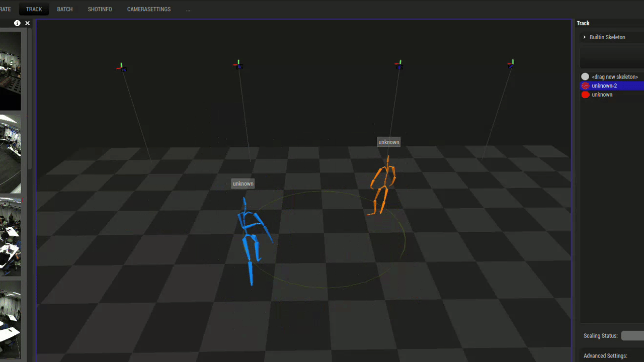Click the camera gizmo above the orange skeleton
Image resolution: width=644 pixels, height=362 pixels.
398,64
